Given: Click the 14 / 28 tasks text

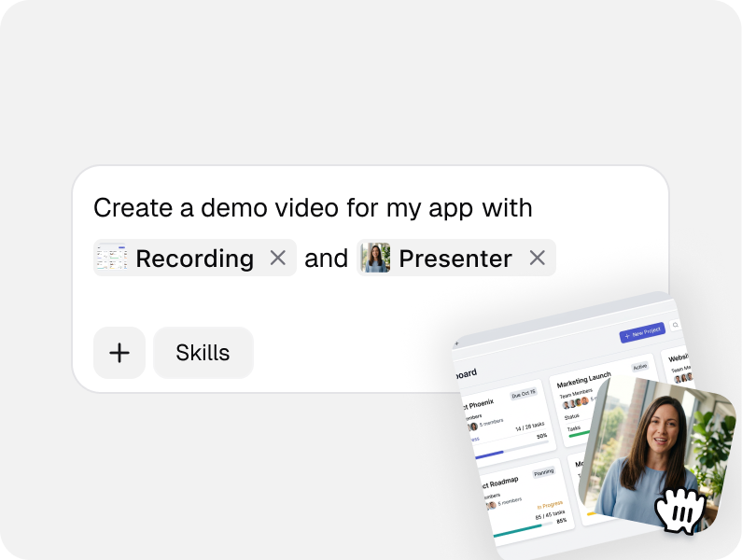Looking at the screenshot, I should (x=529, y=427).
